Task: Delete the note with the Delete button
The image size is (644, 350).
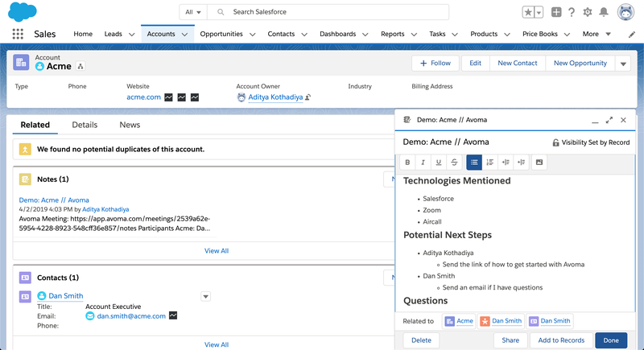Action: pos(421,340)
